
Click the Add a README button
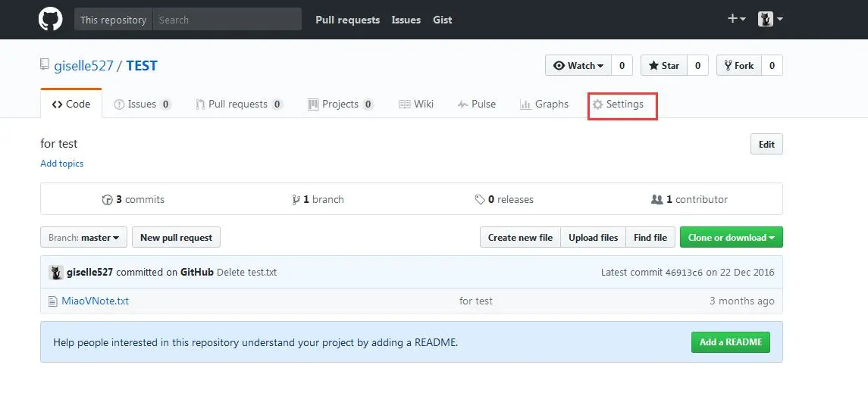(731, 342)
